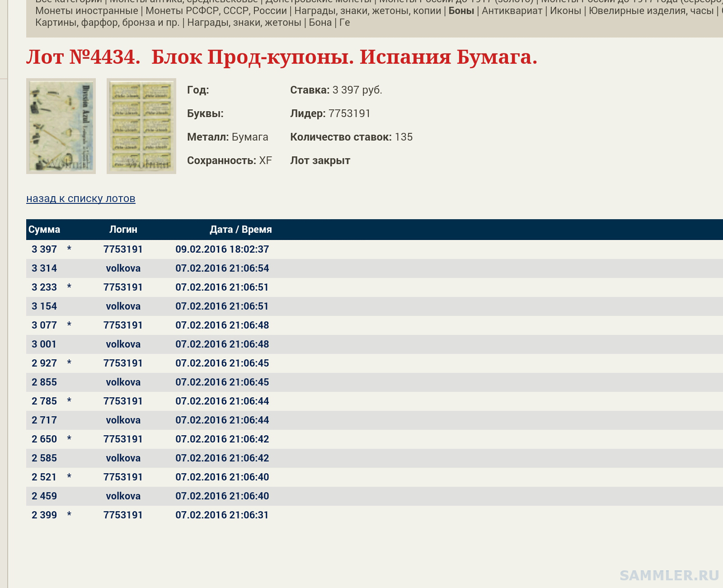Select bid amount 2 785

[x=44, y=401]
